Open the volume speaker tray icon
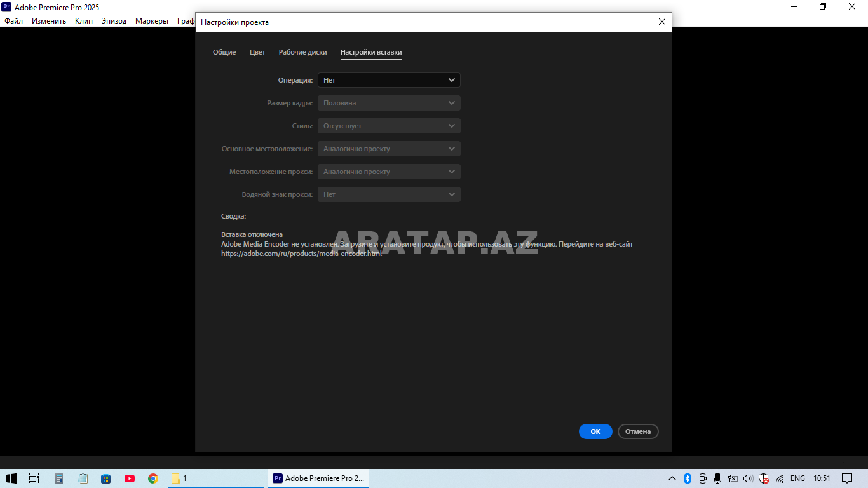Screen dimensions: 868x488 point(748,478)
